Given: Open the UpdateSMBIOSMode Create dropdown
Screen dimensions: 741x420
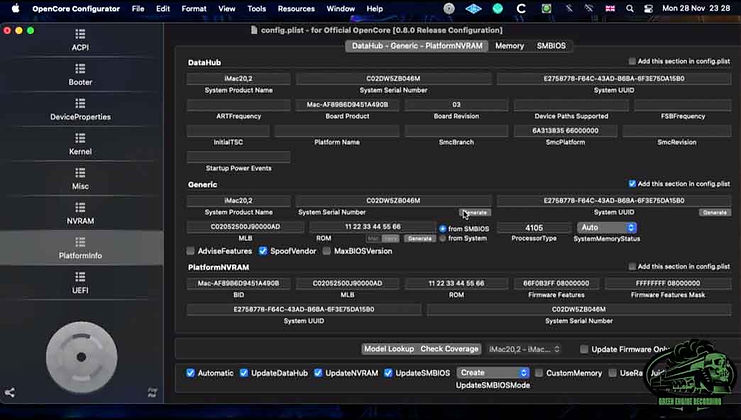Looking at the screenshot, I should pyautogui.click(x=493, y=373).
